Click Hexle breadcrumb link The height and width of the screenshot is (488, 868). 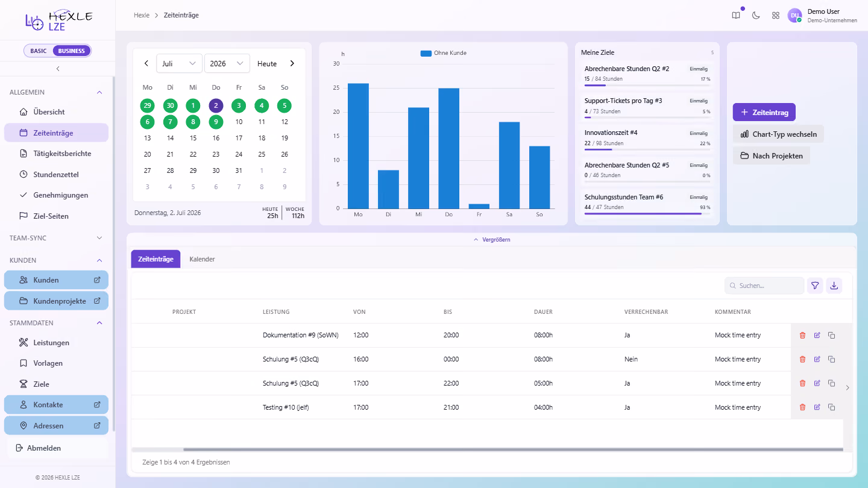tap(142, 15)
